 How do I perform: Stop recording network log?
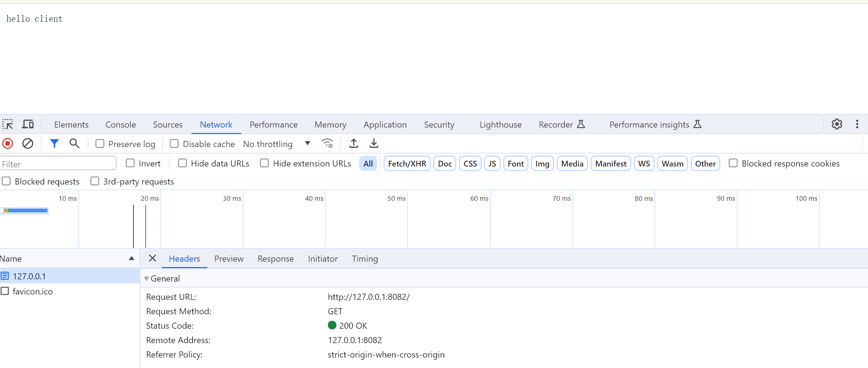point(8,144)
